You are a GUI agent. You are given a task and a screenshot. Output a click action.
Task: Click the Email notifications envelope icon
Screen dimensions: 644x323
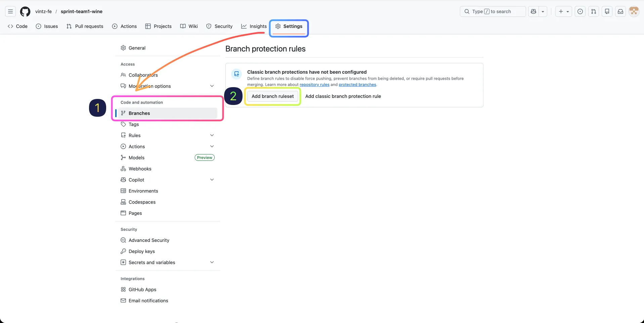pyautogui.click(x=123, y=300)
